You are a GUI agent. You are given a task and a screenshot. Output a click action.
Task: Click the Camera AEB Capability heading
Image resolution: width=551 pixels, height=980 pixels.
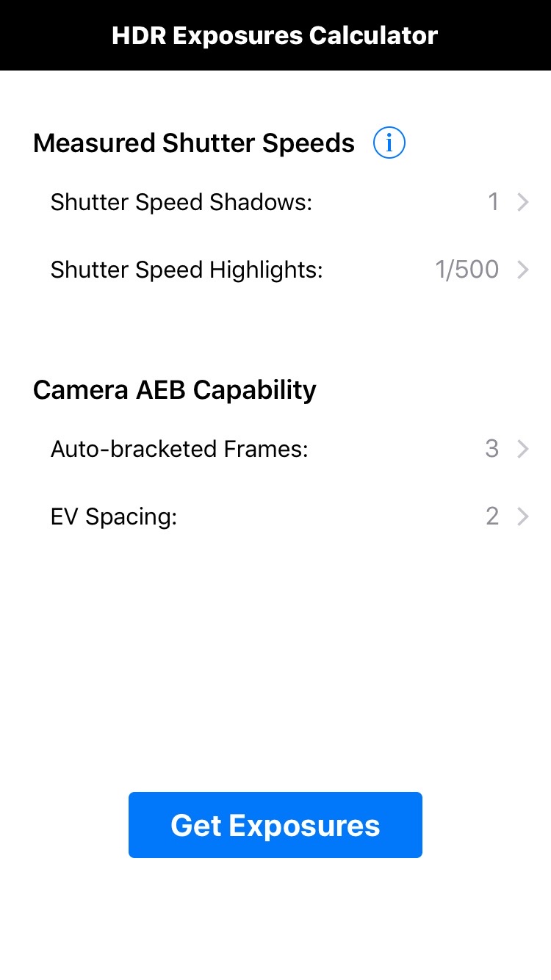[175, 390]
